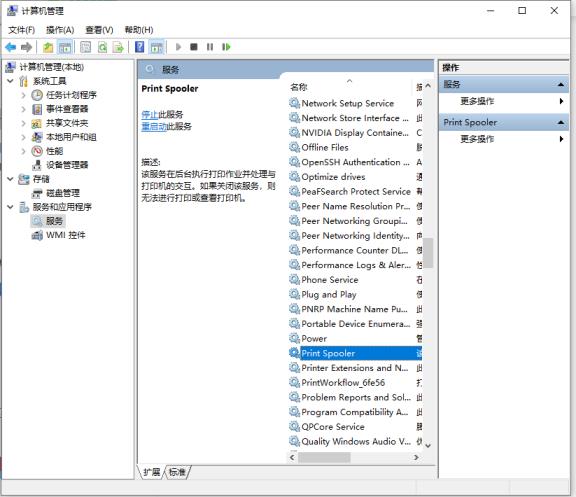Select 设备管理器 in the tree
Viewport: 576px width, 497px height.
67,165
